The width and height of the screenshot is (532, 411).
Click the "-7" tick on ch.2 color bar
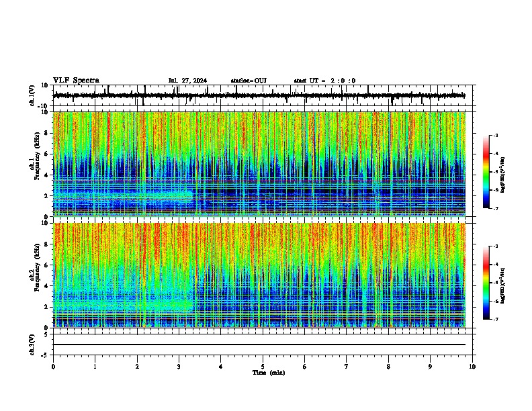pyautogui.click(x=496, y=319)
